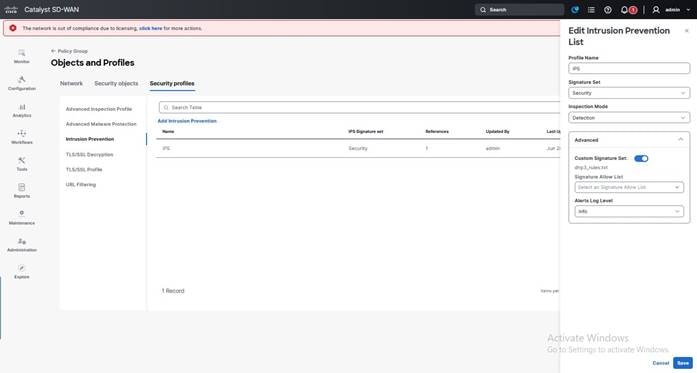Click the Search Table field
This screenshot has height=373, width=697.
(359, 108)
